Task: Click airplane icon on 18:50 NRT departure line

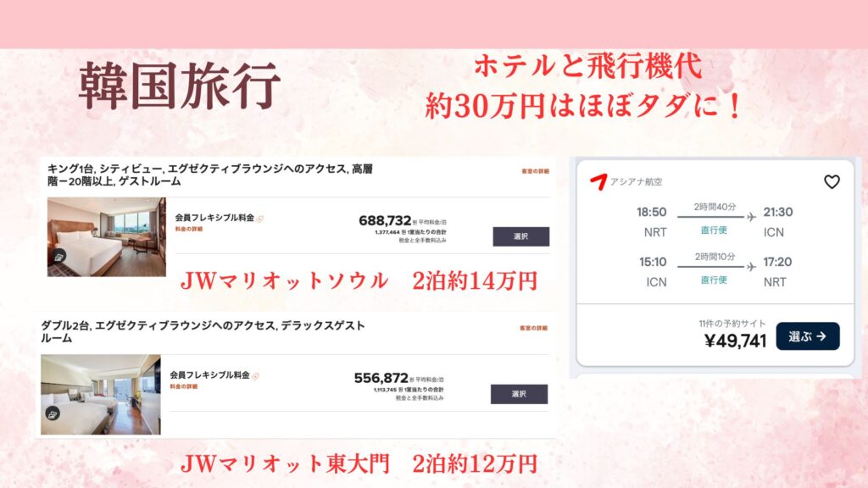Action: tap(751, 217)
